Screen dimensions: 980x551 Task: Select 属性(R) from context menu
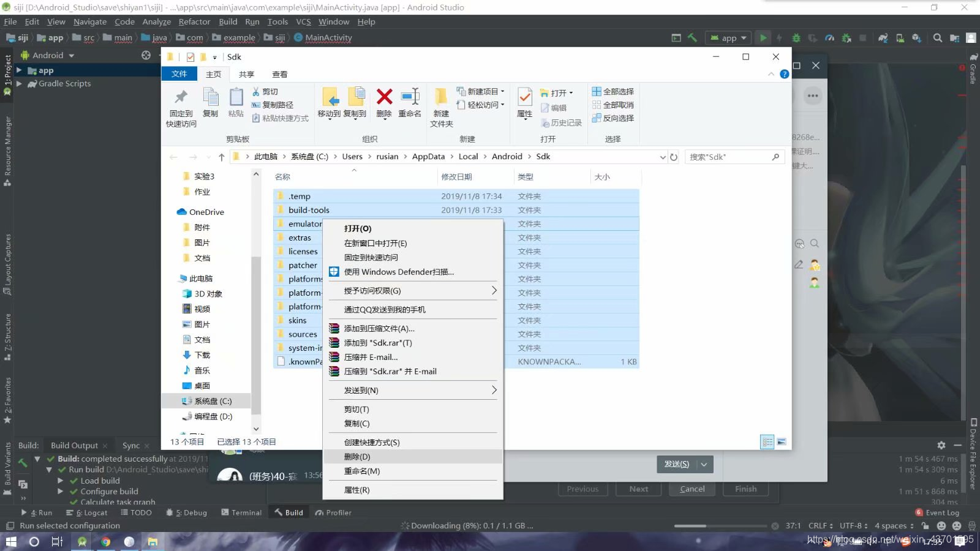pos(413,490)
